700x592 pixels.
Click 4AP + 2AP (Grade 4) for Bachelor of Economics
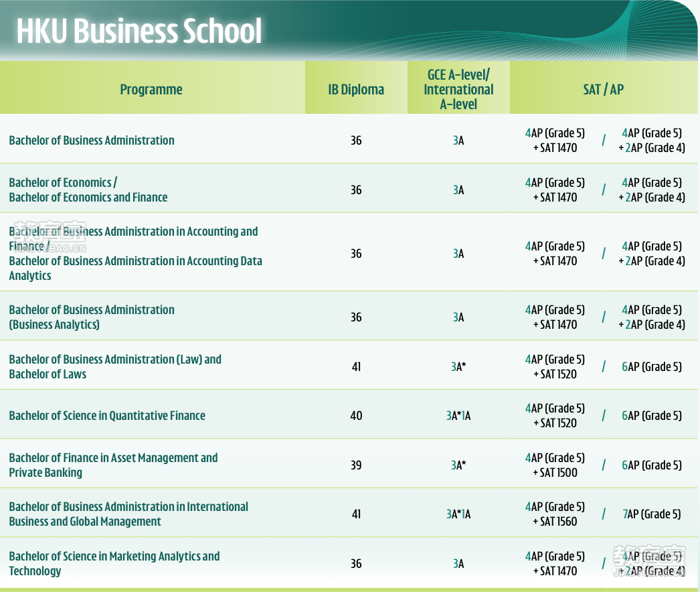(652, 190)
